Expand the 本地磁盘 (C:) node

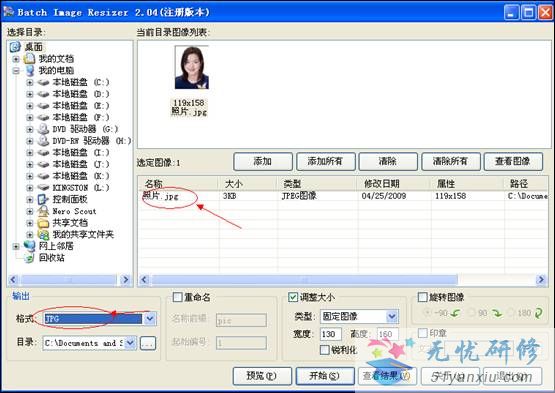click(x=30, y=82)
